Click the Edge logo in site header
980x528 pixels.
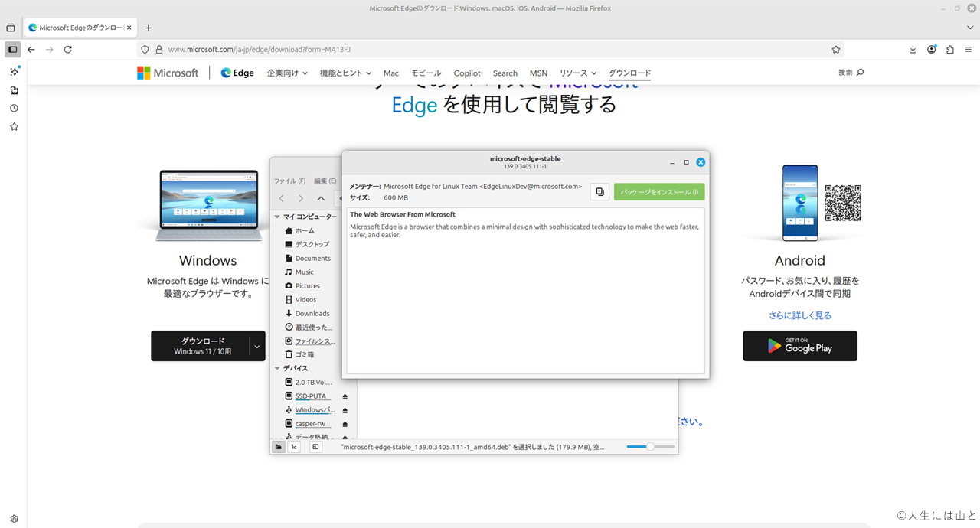[x=237, y=73]
